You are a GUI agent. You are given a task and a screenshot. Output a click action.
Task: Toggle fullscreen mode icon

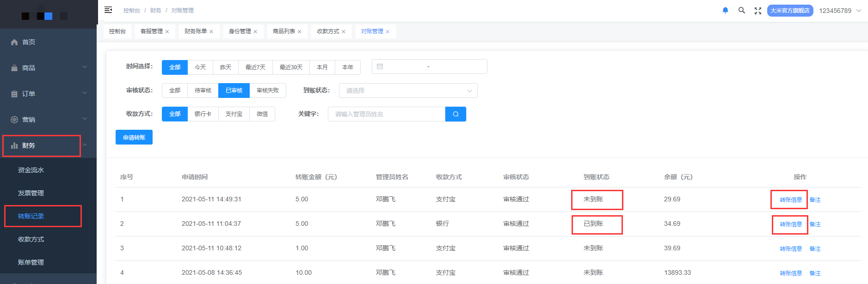pos(758,11)
